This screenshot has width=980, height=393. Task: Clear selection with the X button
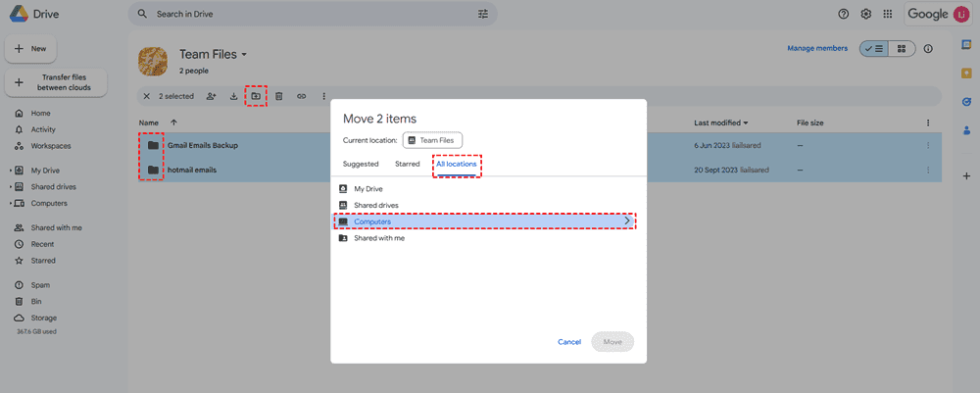pyautogui.click(x=147, y=96)
